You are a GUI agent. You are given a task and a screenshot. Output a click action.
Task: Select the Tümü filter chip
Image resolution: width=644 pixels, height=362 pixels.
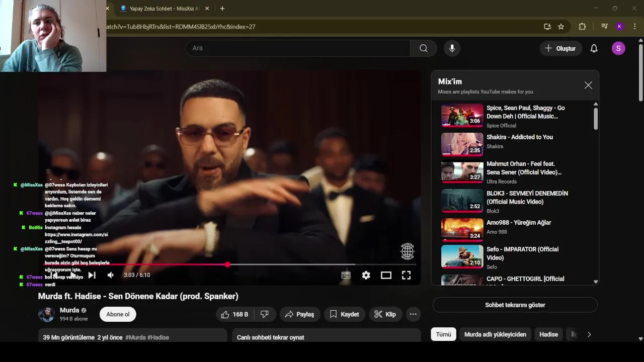(x=443, y=334)
